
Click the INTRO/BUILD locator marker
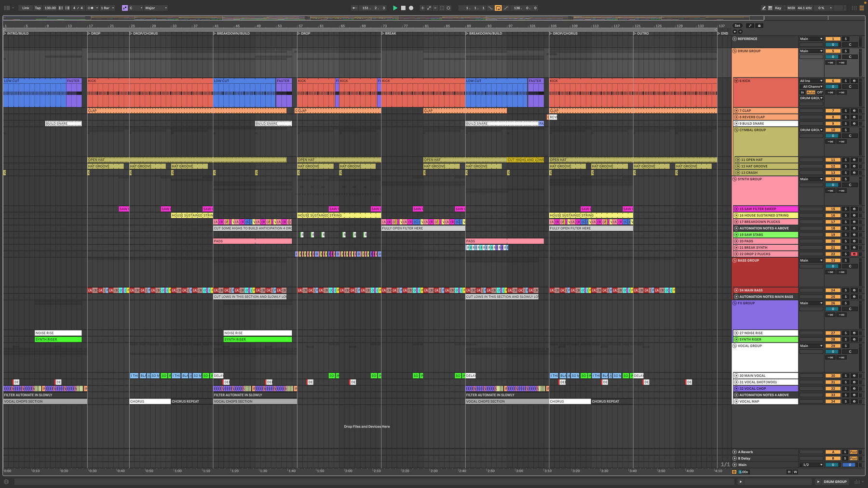point(16,33)
